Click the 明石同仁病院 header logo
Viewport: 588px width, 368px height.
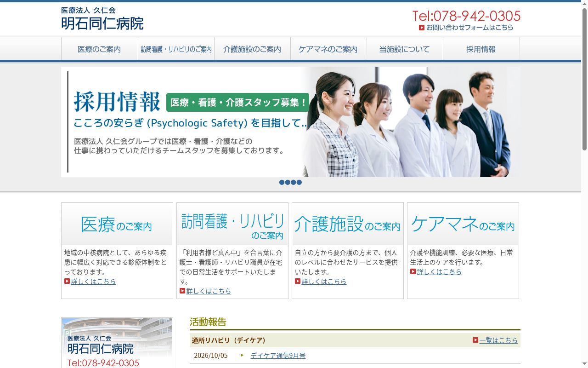click(102, 18)
